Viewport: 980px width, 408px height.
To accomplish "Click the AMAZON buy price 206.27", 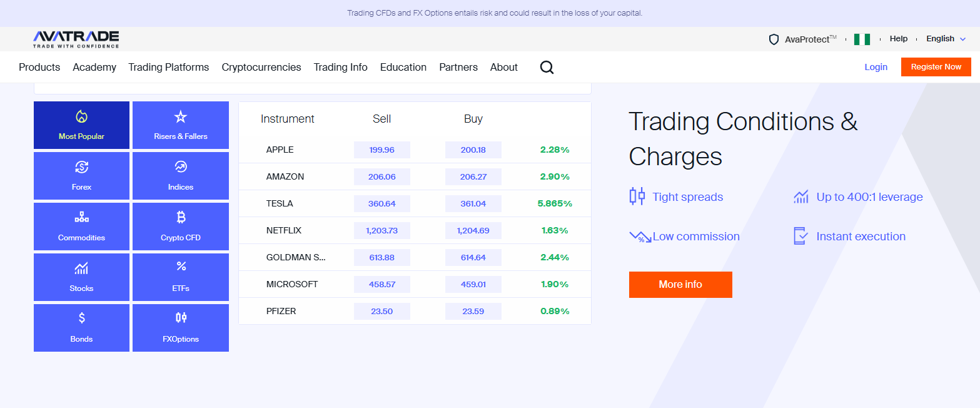I will (x=473, y=176).
